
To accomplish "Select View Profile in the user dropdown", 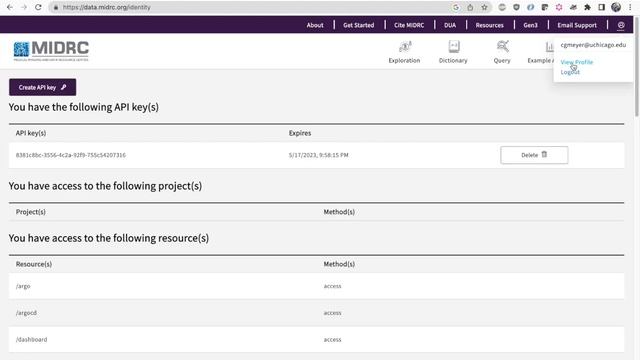I will 576,62.
